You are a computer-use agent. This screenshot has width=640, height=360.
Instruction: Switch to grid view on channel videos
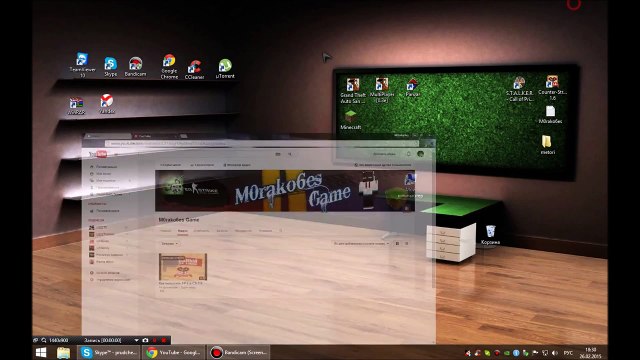click(397, 244)
